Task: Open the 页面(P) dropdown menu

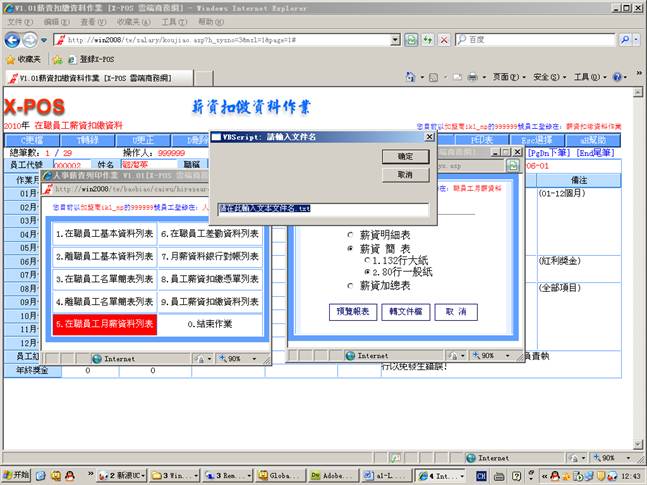Action: 509,77
